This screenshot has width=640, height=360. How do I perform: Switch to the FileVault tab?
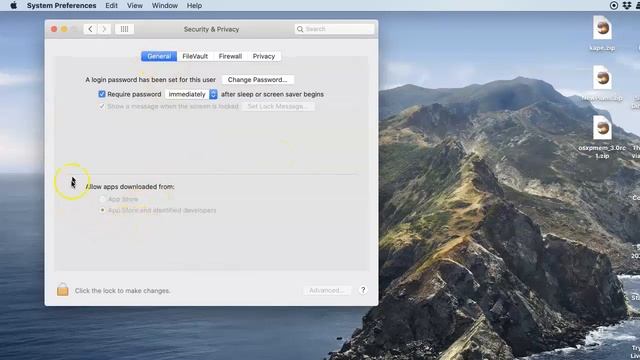(x=195, y=56)
